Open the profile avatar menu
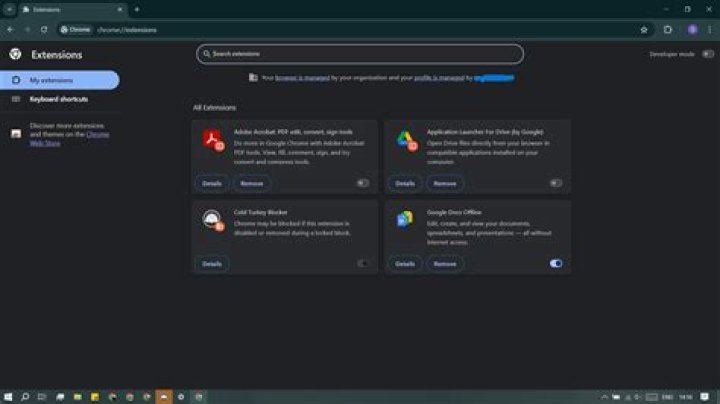Viewport: 720px width, 404px height. click(692, 30)
